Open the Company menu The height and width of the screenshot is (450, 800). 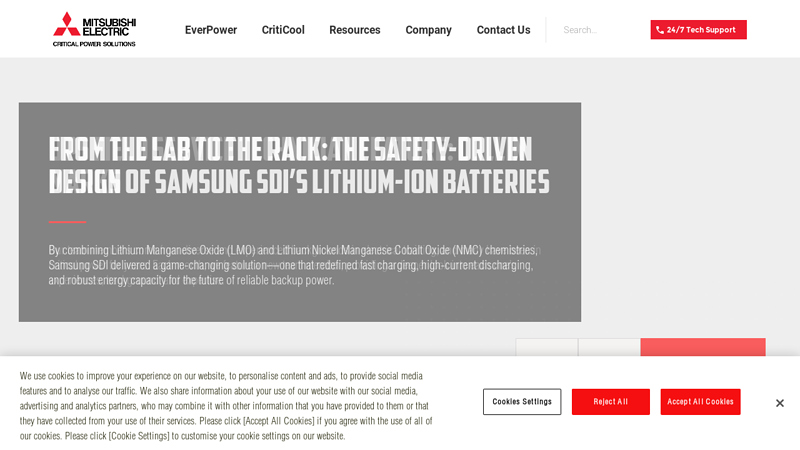pos(429,30)
